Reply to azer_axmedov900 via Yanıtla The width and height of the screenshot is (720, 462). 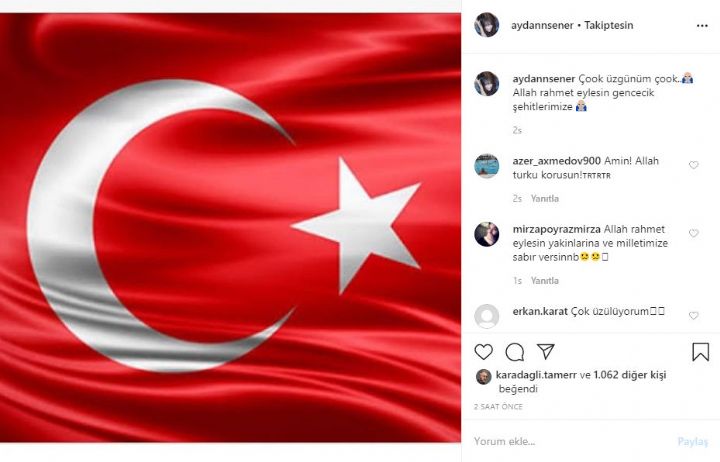pos(545,198)
